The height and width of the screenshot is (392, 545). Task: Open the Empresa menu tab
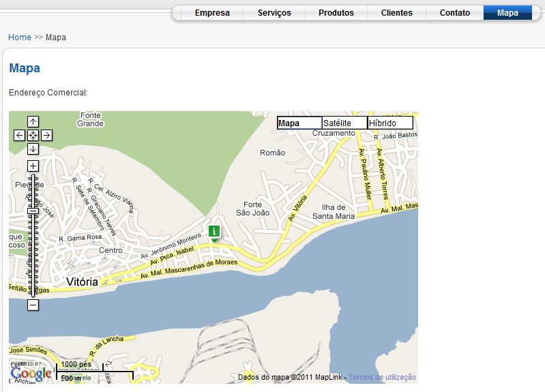[x=212, y=13]
